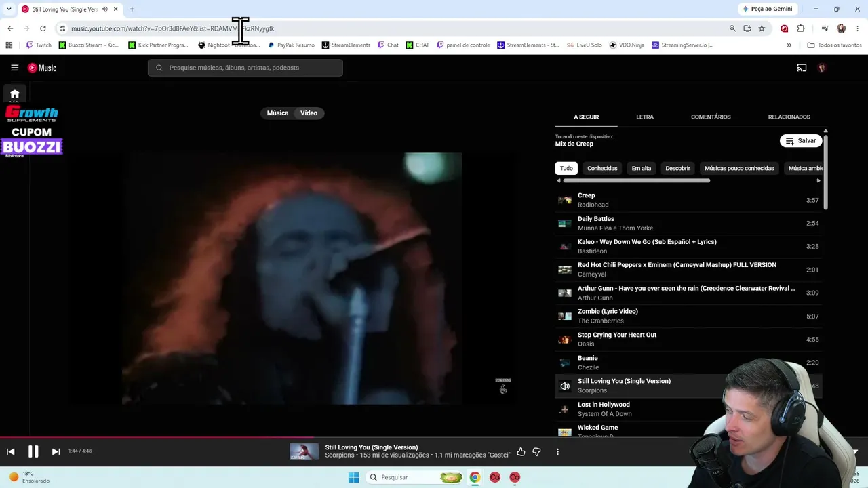This screenshot has width=868, height=488.
Task: Click the Stop Crying Your Heart Out thumbnail
Action: pos(564,340)
